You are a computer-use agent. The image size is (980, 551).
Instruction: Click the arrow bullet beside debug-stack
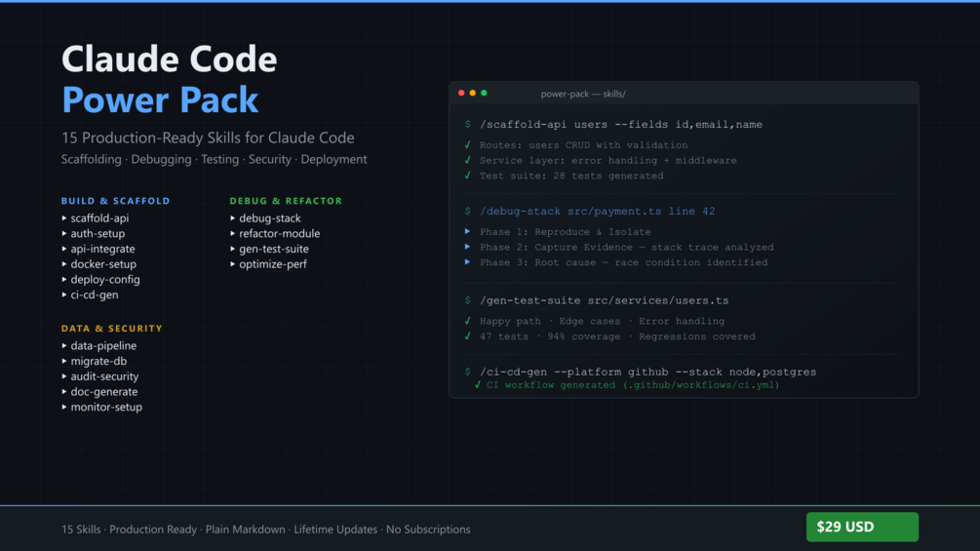232,218
